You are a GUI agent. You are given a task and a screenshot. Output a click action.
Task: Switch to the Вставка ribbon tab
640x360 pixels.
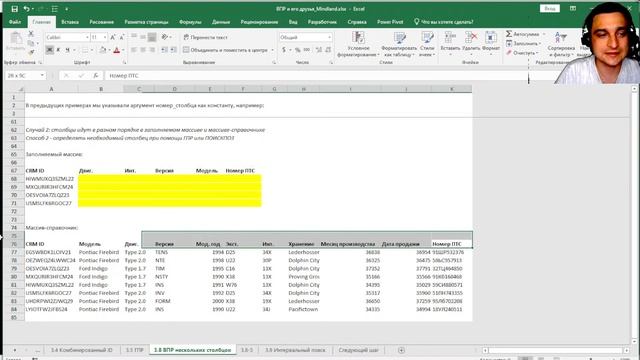click(x=70, y=22)
